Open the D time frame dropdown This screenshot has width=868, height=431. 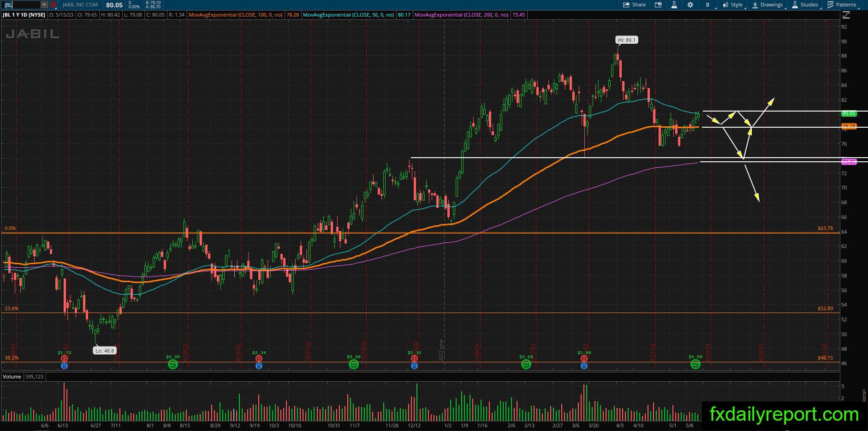(709, 5)
